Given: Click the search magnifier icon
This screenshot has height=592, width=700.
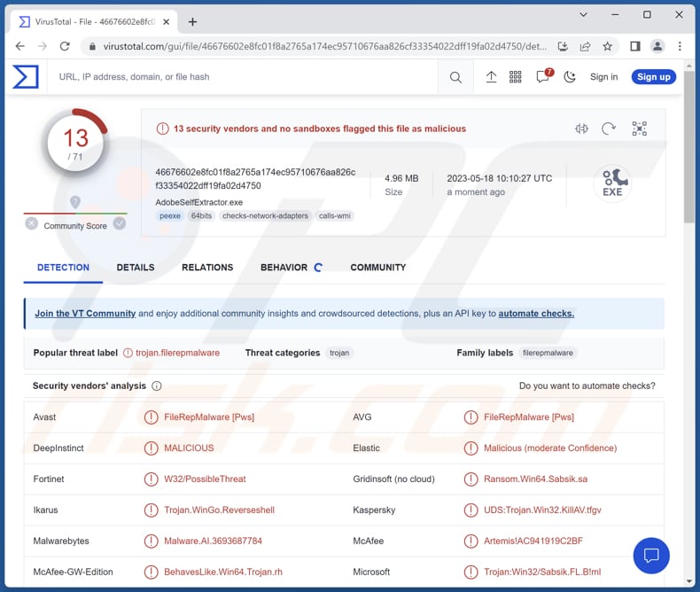Looking at the screenshot, I should (x=455, y=77).
